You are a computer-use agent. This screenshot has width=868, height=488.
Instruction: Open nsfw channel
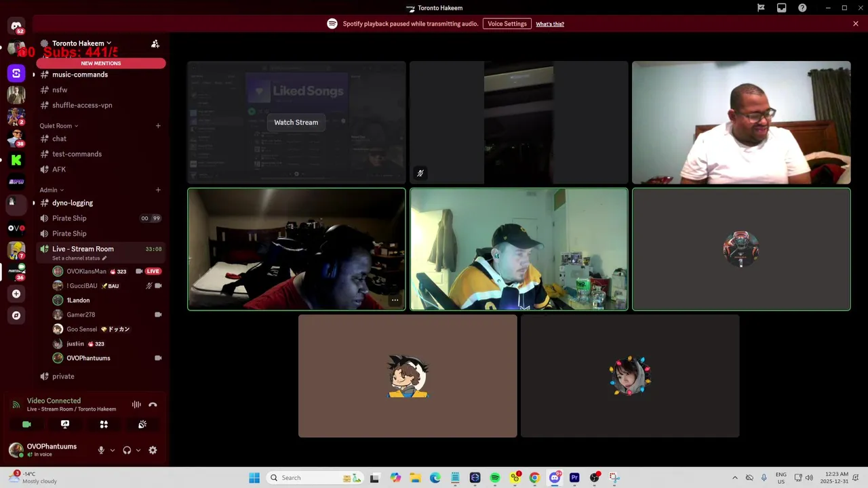coord(100,89)
